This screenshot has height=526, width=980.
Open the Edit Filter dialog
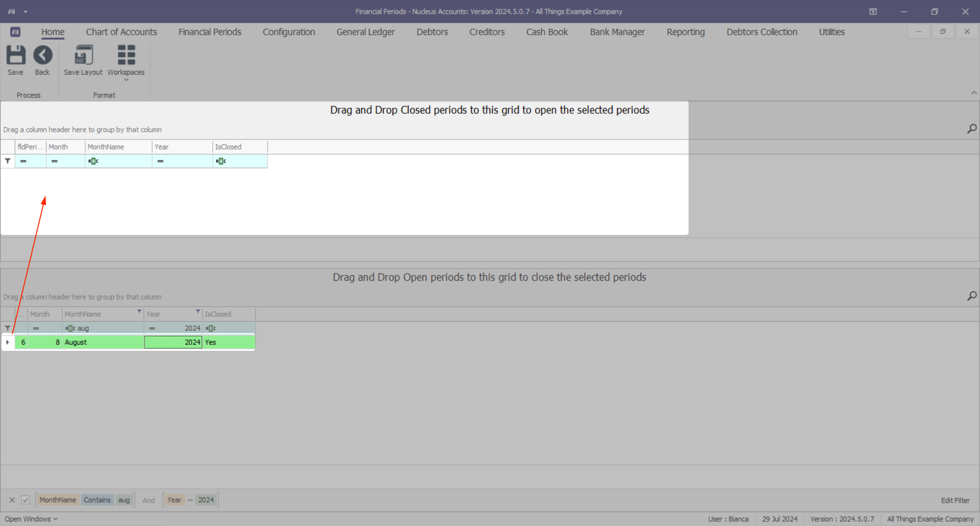[955, 500]
